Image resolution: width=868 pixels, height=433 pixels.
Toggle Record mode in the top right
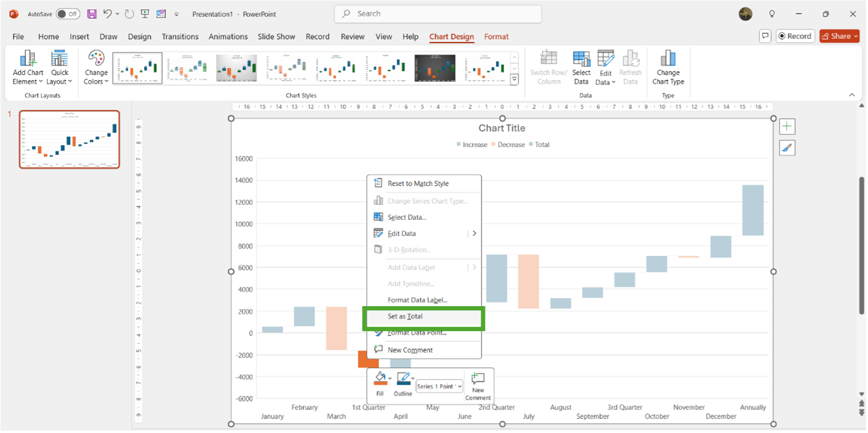point(795,36)
